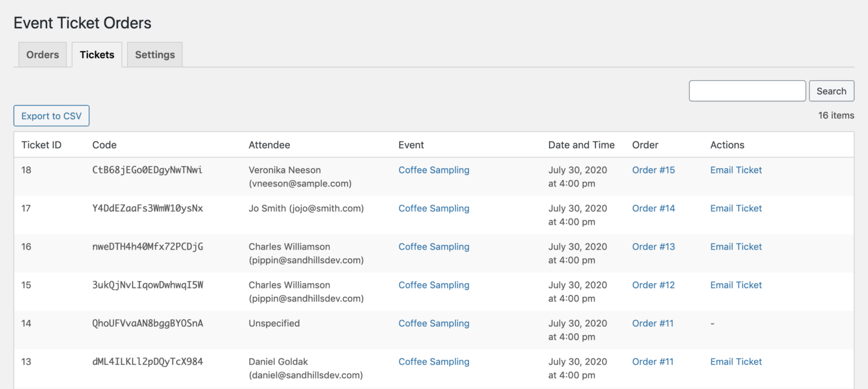Image resolution: width=868 pixels, height=389 pixels.
Task: Open Order #11 for the Unspecified attendee
Action: (x=653, y=323)
